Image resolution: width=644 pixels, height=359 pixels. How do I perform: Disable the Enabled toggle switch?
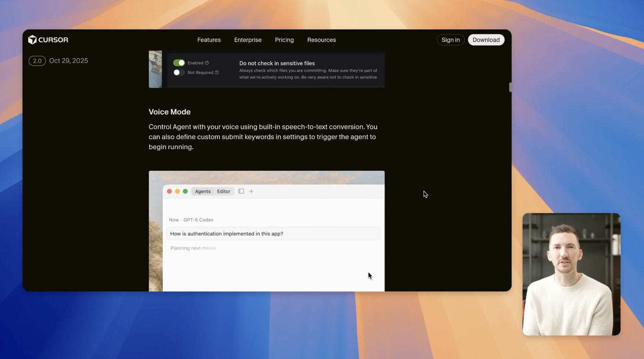[179, 62]
